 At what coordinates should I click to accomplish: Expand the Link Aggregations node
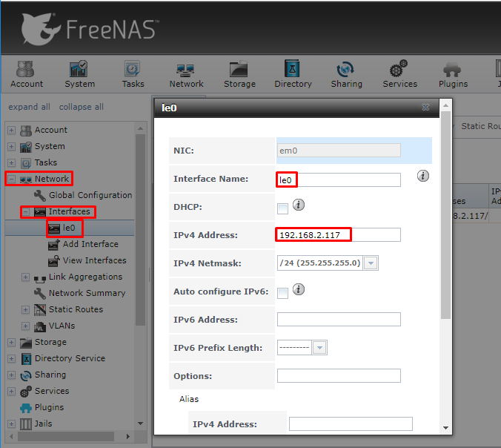[x=25, y=277]
